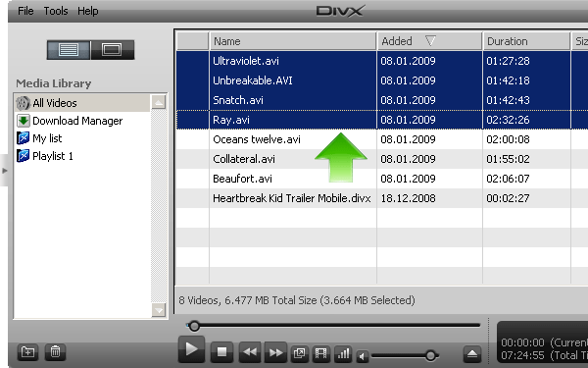Select Ray.avi in the list
Screen dimensions: 588x368
tap(231, 120)
